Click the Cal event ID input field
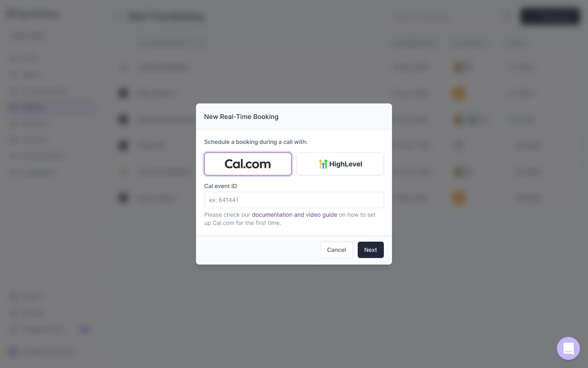Viewport: 588px width, 368px height. pos(294,200)
